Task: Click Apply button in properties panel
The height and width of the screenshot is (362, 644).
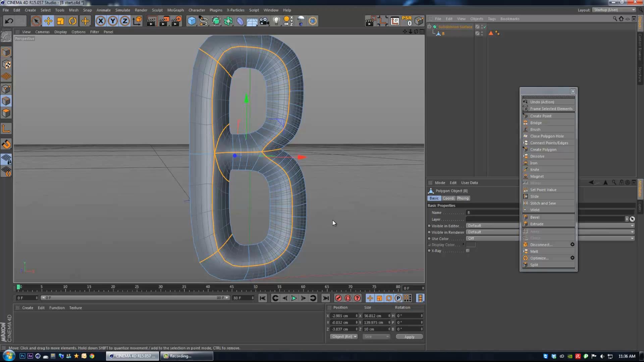Action: (x=409, y=337)
